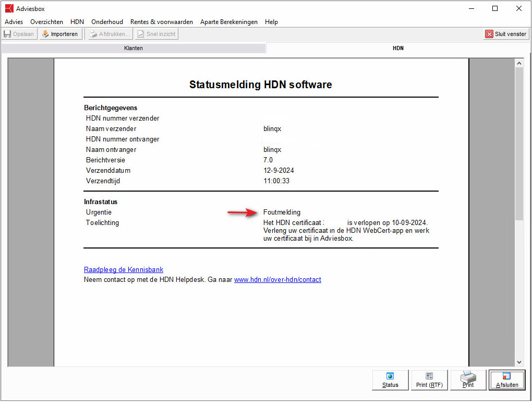Open the Overzichten menu

pos(46,22)
